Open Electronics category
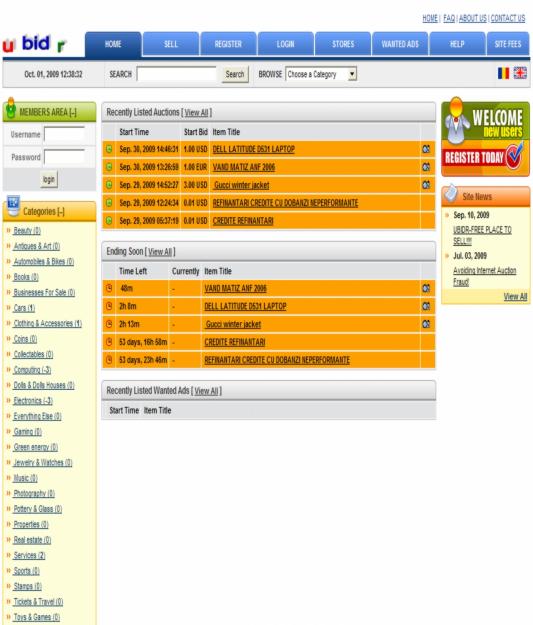This screenshot has width=533, height=625. click(x=33, y=401)
